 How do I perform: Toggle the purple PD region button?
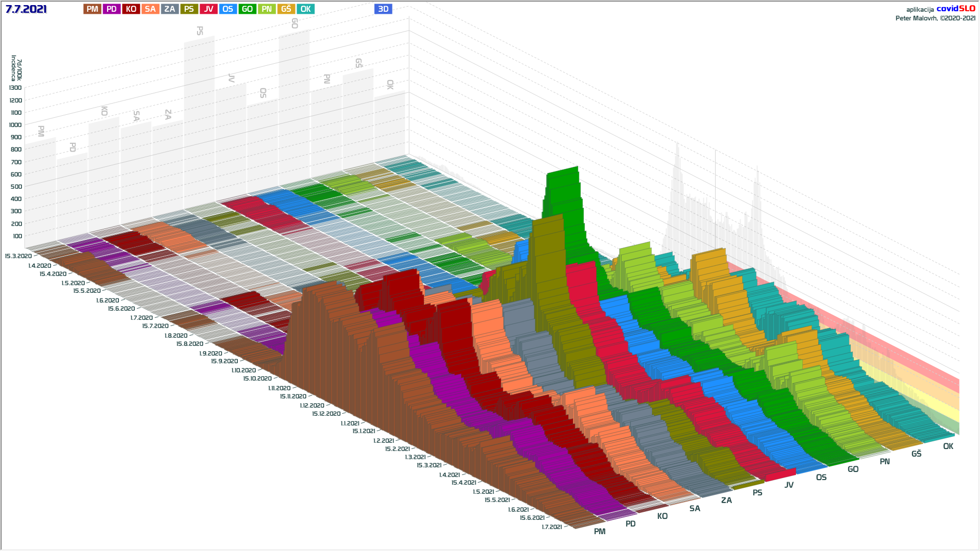coord(112,9)
